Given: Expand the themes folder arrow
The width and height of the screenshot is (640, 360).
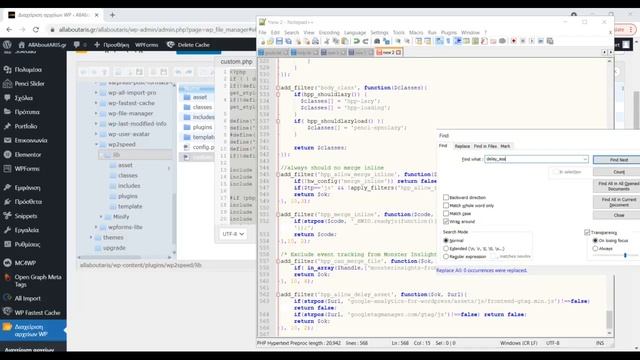Looking at the screenshot, I should point(91,237).
